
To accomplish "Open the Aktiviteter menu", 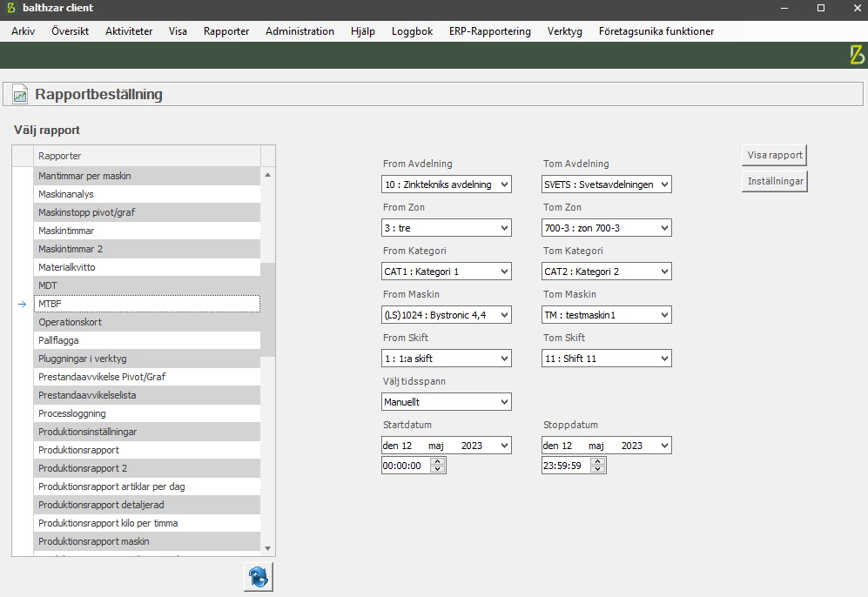I will 129,31.
